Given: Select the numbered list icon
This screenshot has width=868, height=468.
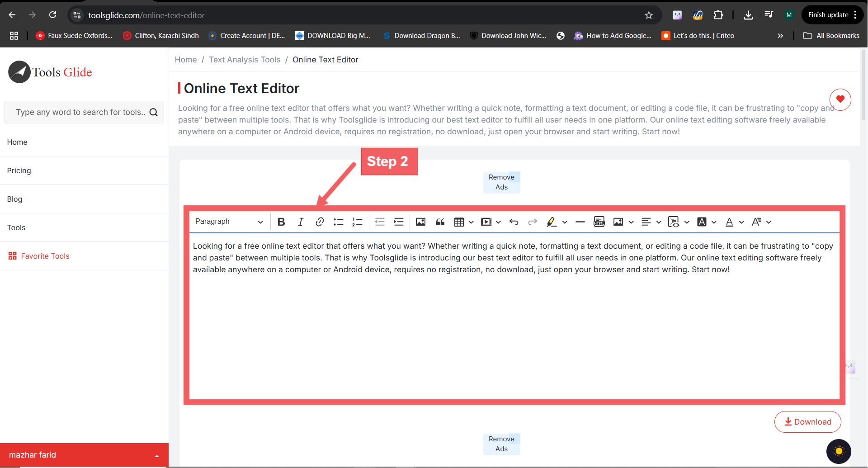Looking at the screenshot, I should click(x=357, y=222).
